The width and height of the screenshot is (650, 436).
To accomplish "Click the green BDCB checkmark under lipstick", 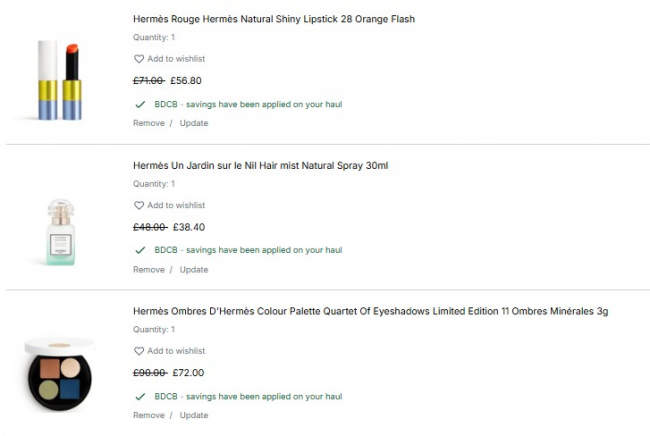I will pos(139,104).
